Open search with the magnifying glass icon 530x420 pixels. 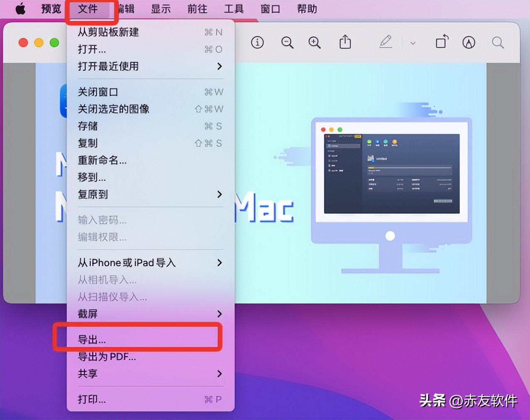pyautogui.click(x=498, y=42)
